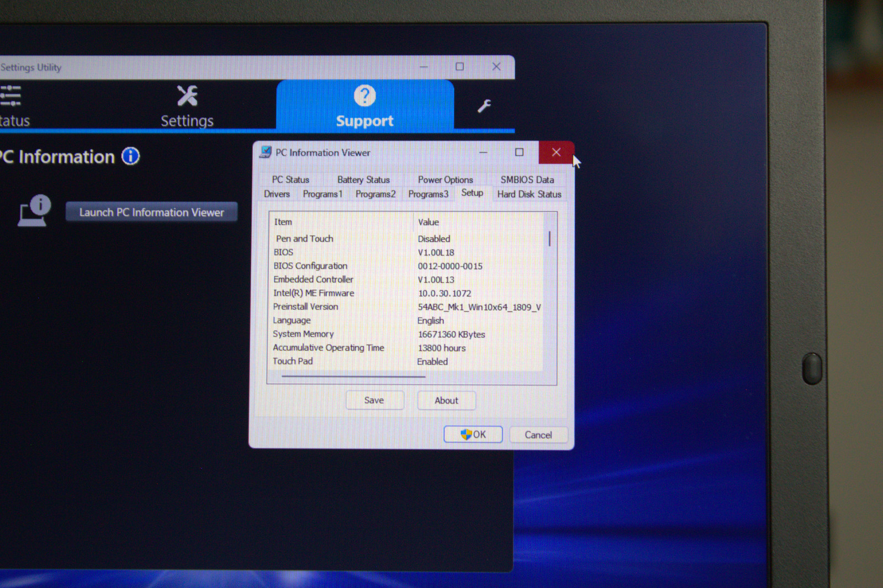Open the Programs1 tab
Screen dimensions: 883x588
[x=322, y=194]
